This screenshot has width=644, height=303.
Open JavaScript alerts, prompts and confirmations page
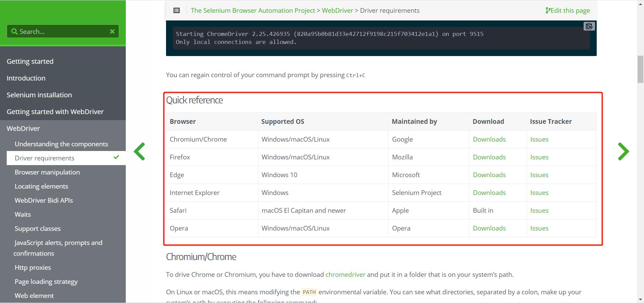[x=58, y=248]
